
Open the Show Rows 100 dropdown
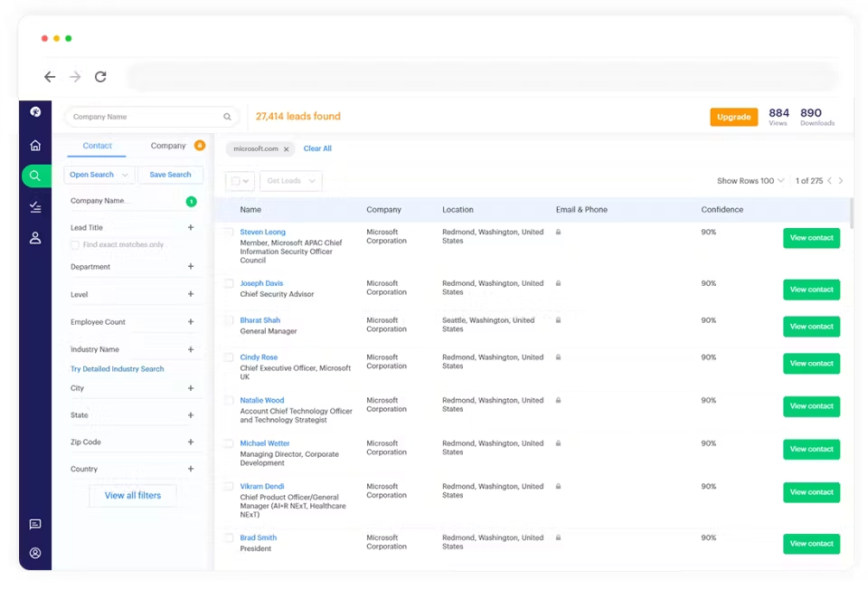click(750, 181)
